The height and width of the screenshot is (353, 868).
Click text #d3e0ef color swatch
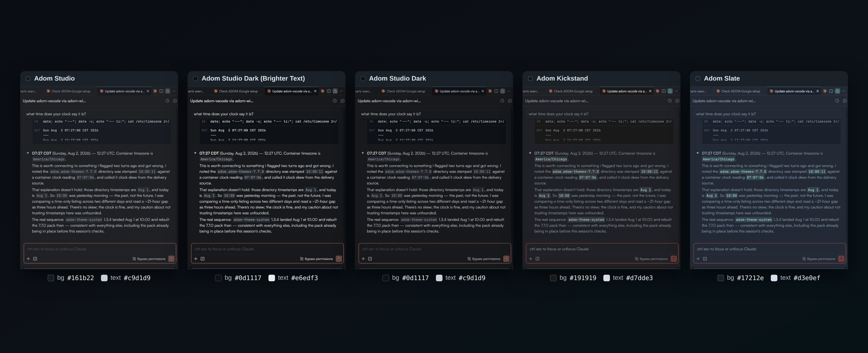pyautogui.click(x=774, y=278)
